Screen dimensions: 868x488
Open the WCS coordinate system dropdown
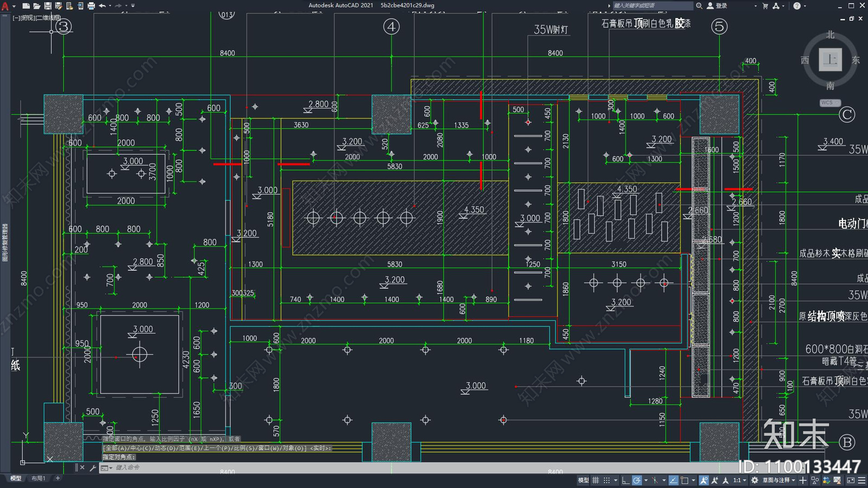tap(830, 102)
